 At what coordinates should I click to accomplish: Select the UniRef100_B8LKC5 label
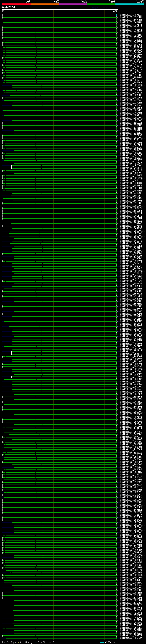pyautogui.click(x=131, y=45)
